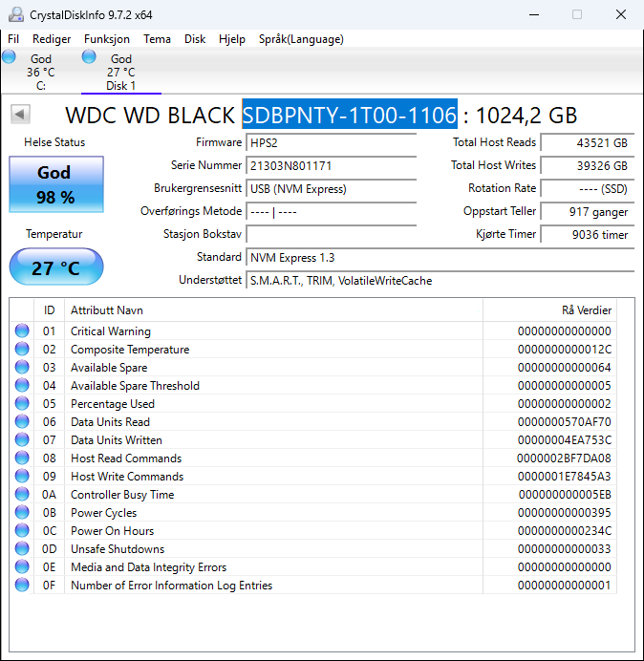Viewport: 644px width, 661px height.
Task: Click status orb of Available Spare row
Action: pos(22,367)
